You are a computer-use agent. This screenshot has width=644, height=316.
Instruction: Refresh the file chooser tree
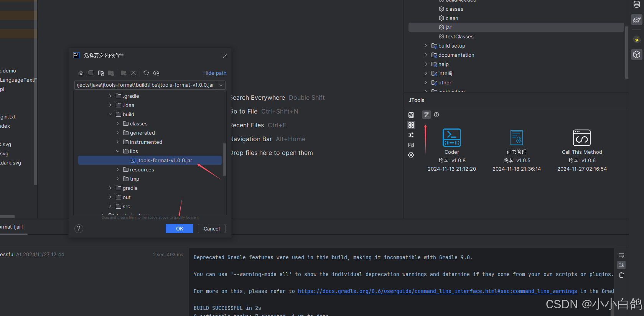point(146,73)
